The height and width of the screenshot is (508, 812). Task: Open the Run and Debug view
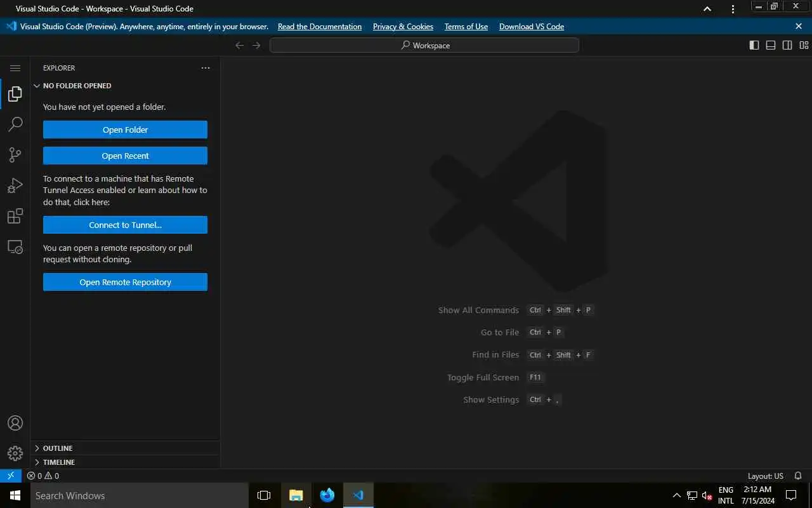15,185
